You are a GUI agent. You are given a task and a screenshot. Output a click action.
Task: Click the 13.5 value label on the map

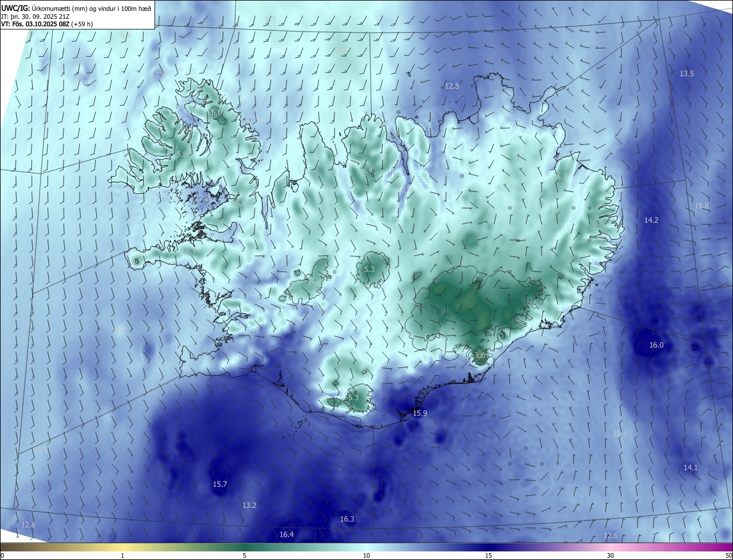pyautogui.click(x=687, y=74)
